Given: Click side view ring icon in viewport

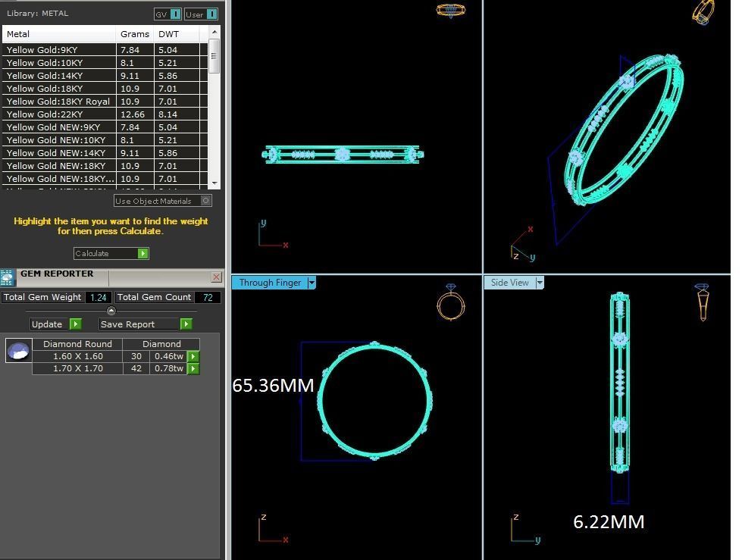Looking at the screenshot, I should [x=703, y=302].
